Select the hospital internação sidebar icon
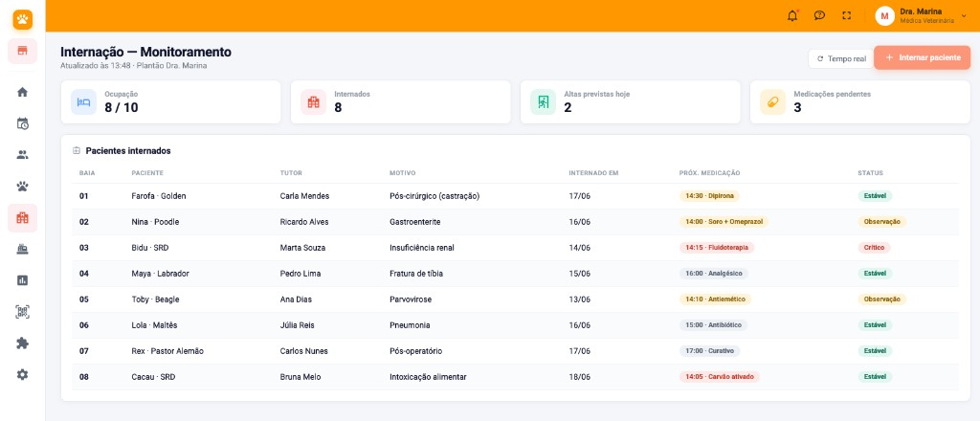Image resolution: width=980 pixels, height=421 pixels. pyautogui.click(x=23, y=218)
